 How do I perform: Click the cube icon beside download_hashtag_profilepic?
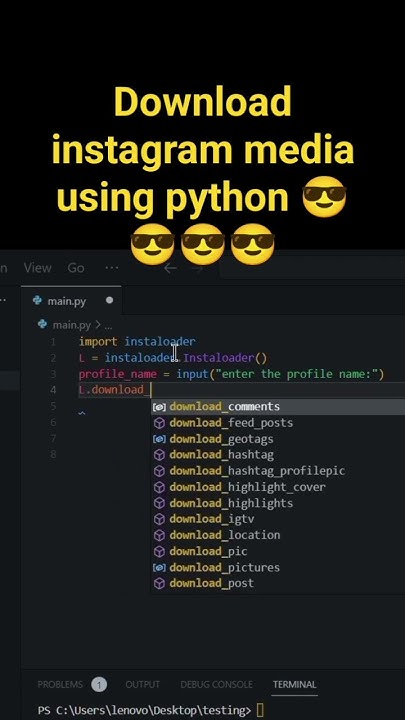coord(159,471)
